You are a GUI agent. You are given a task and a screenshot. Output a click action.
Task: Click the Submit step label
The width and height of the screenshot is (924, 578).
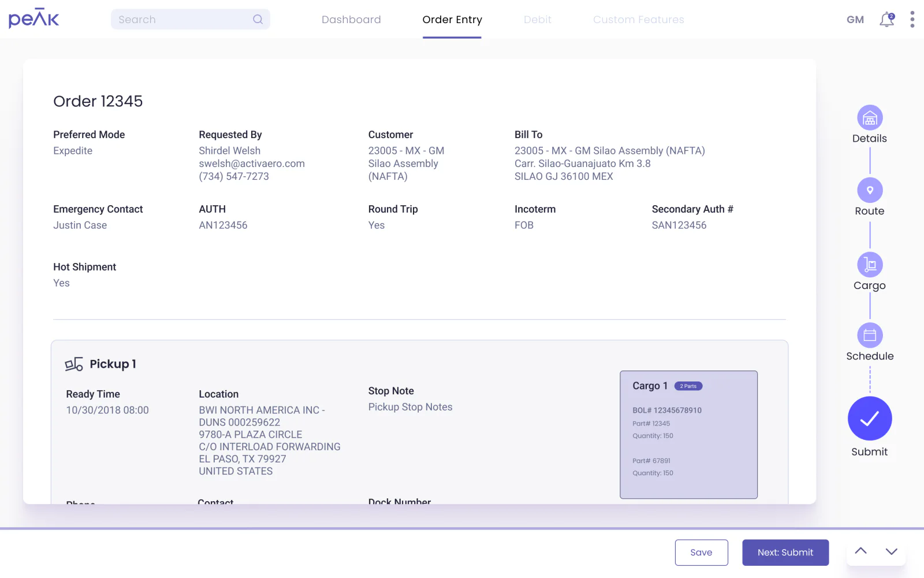click(x=870, y=452)
